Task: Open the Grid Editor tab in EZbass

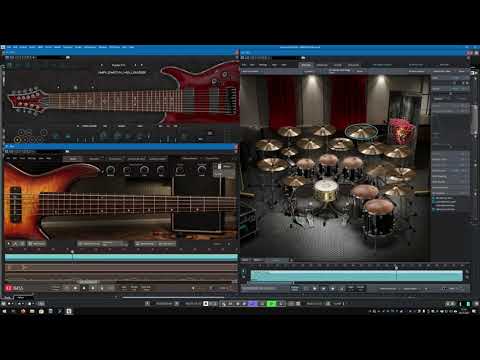Action: 115,159
